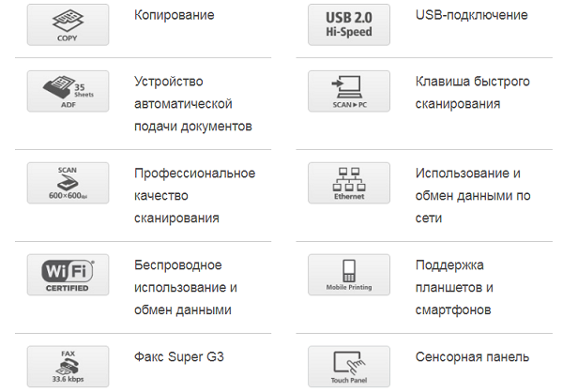Click the FAX 33.6 kbps icon

pos(68,367)
